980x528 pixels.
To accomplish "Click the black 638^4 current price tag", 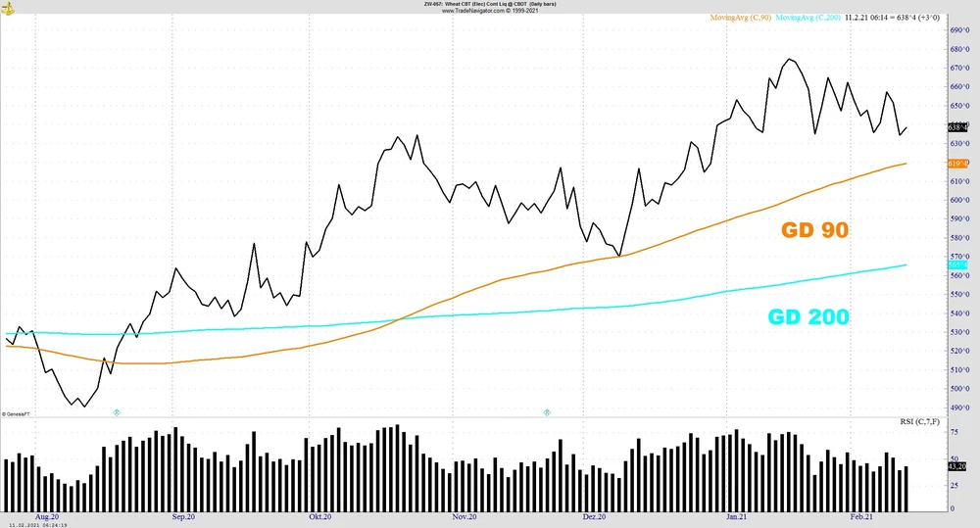I will coord(957,127).
